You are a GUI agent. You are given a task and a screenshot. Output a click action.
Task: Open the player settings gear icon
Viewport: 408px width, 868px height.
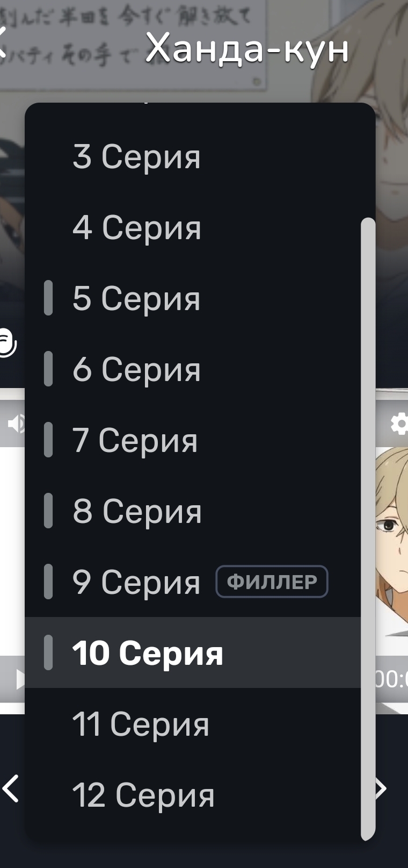point(399,424)
